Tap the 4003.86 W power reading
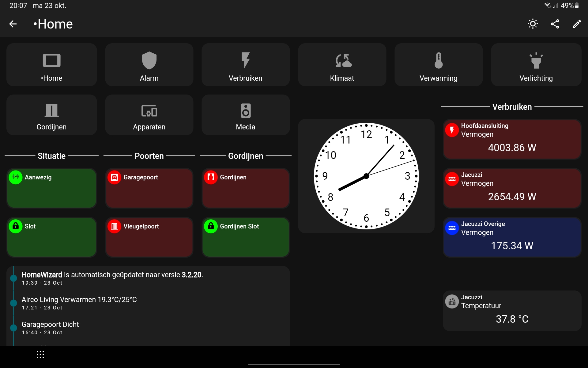This screenshot has width=588, height=368. 512,148
